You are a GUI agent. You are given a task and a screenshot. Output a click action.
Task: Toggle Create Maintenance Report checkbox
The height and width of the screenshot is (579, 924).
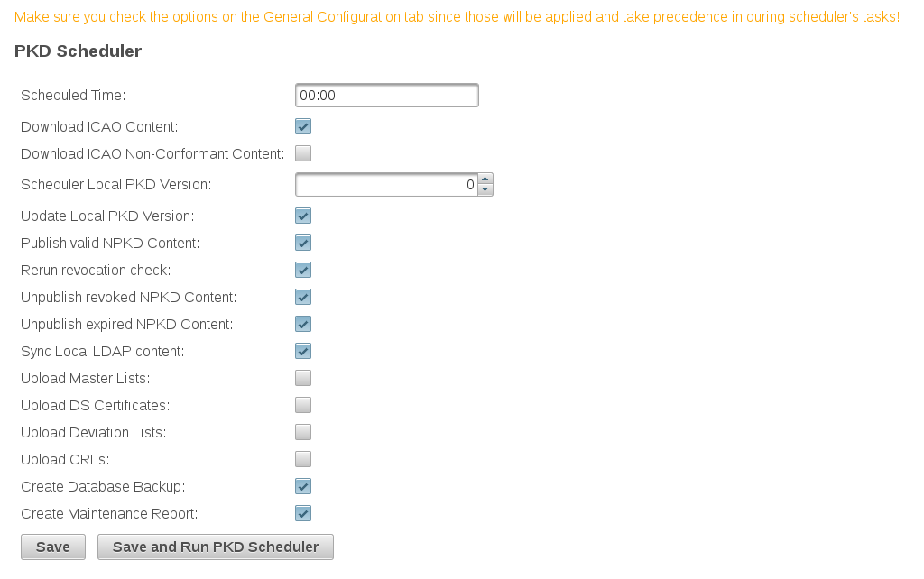[x=303, y=513]
